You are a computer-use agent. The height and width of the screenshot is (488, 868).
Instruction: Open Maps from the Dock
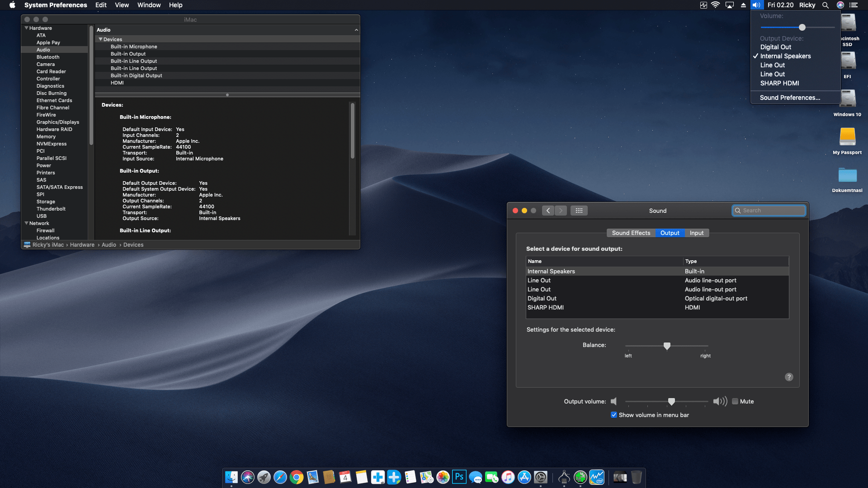coord(427,477)
